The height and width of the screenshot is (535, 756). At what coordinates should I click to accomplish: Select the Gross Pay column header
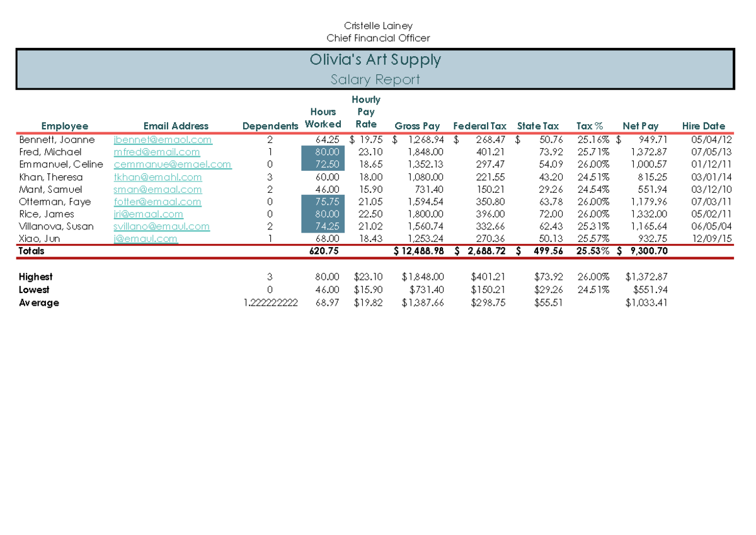click(417, 125)
